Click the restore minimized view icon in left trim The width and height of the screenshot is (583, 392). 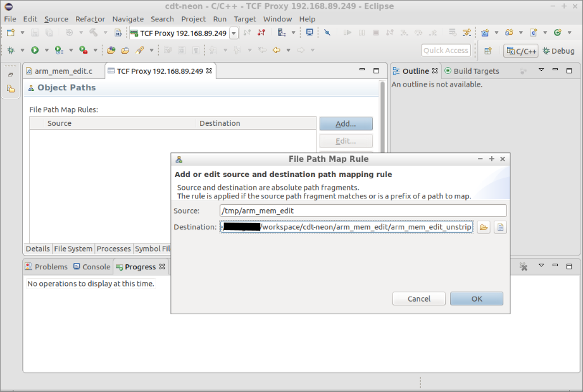(11, 75)
